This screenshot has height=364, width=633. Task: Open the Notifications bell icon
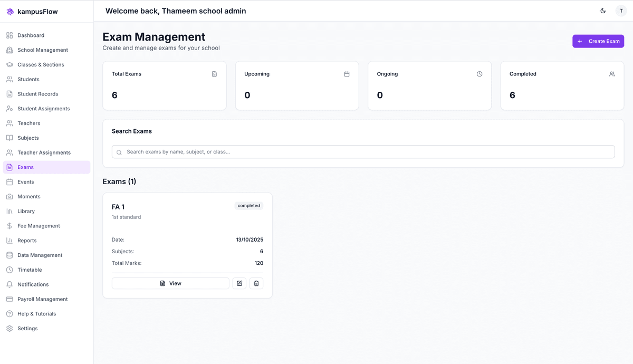[x=9, y=284]
